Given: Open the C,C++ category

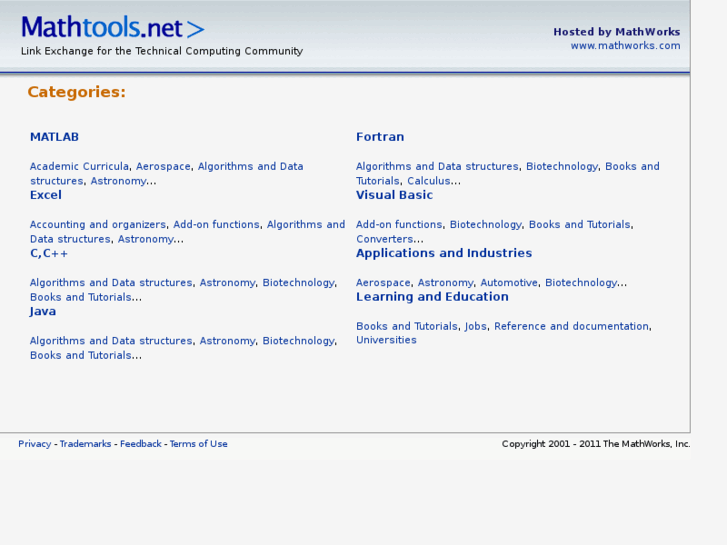Looking at the screenshot, I should coord(49,253).
